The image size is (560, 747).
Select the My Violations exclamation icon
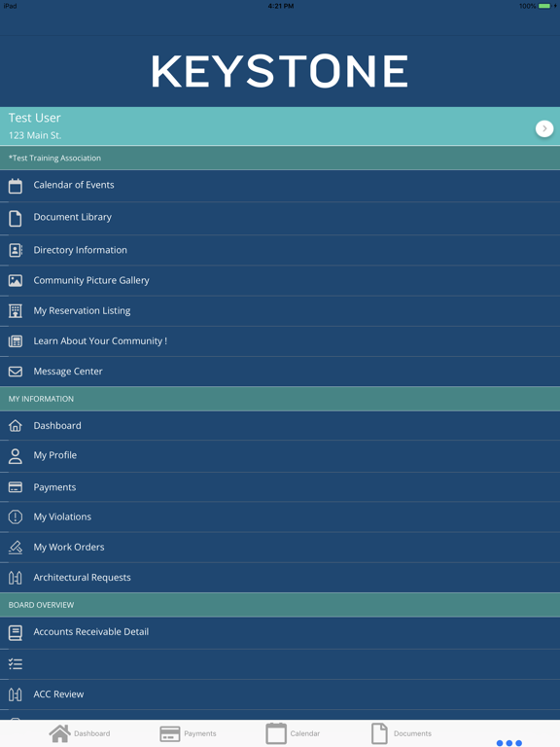pyautogui.click(x=16, y=516)
